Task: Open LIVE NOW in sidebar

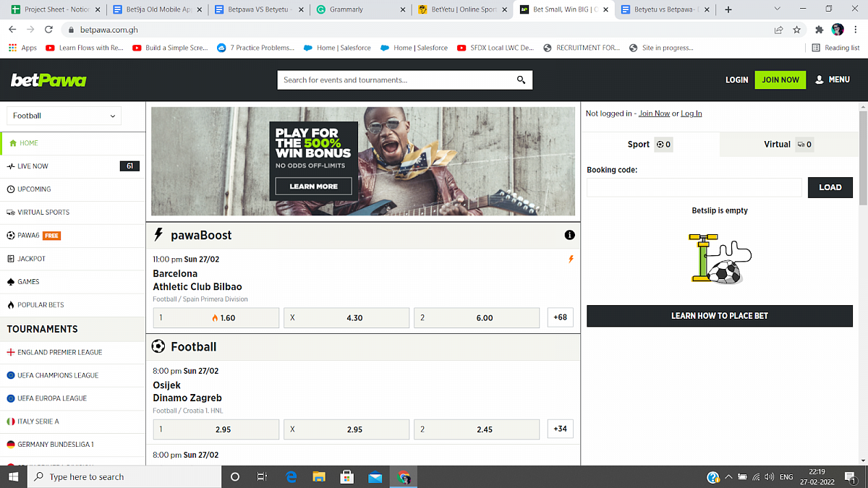Action: point(33,166)
